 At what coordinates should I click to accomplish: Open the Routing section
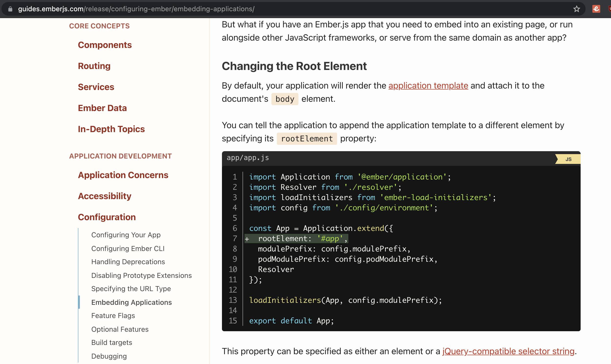click(x=94, y=66)
